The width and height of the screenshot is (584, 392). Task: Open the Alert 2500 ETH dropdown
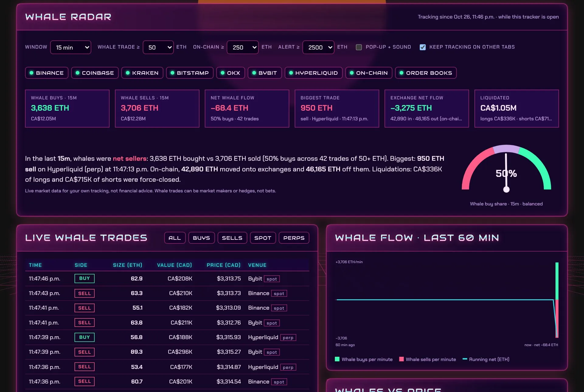[x=318, y=47]
